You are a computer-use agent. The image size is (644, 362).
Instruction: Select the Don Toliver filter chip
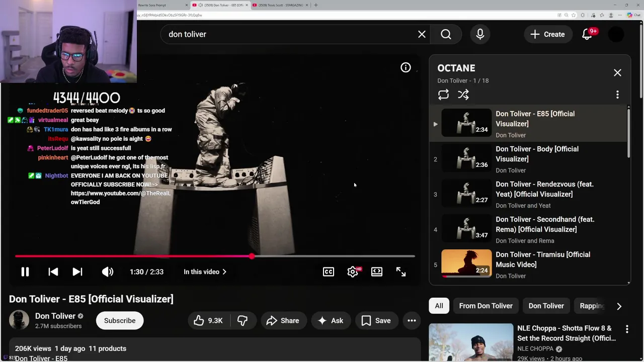coord(546,306)
